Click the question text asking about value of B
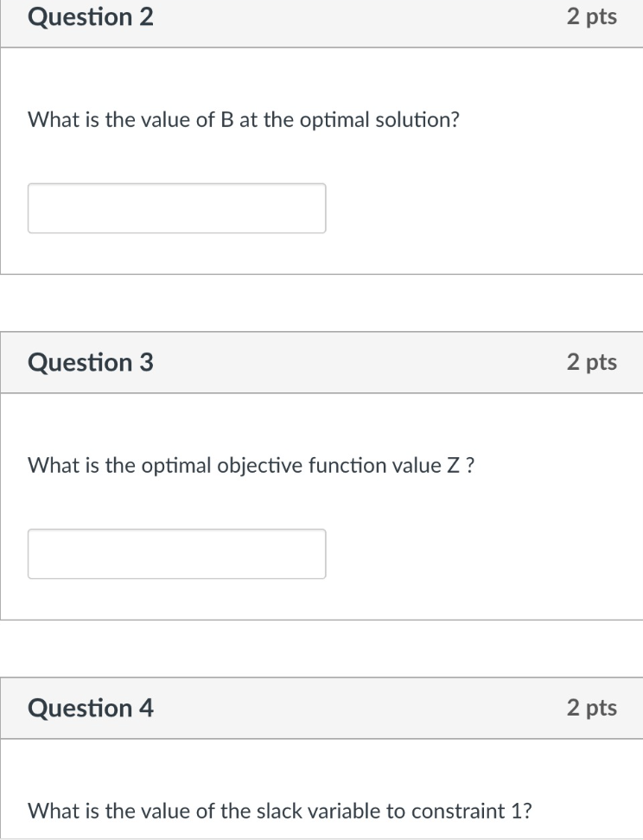 point(245,119)
